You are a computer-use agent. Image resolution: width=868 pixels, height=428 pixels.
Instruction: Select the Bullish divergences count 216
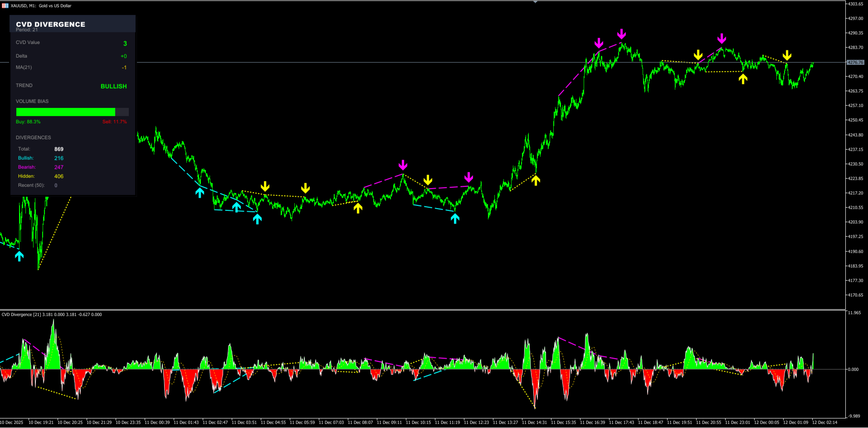coord(59,158)
